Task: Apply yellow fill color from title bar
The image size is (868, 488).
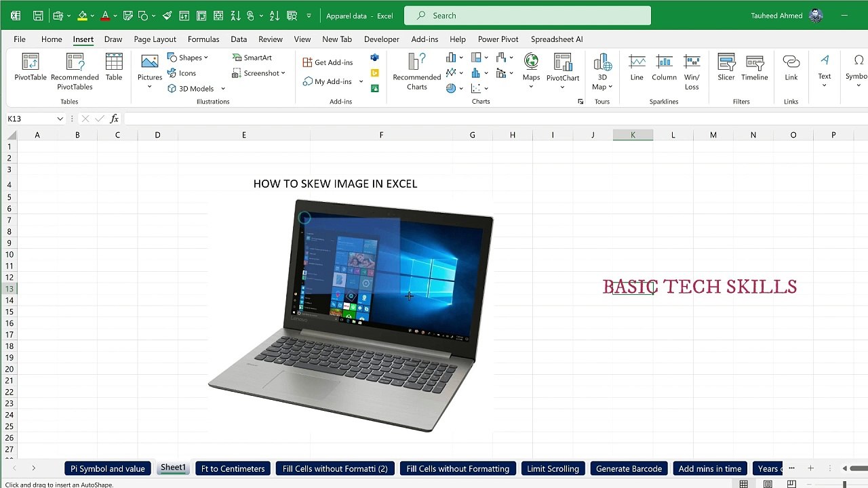Action: click(82, 16)
